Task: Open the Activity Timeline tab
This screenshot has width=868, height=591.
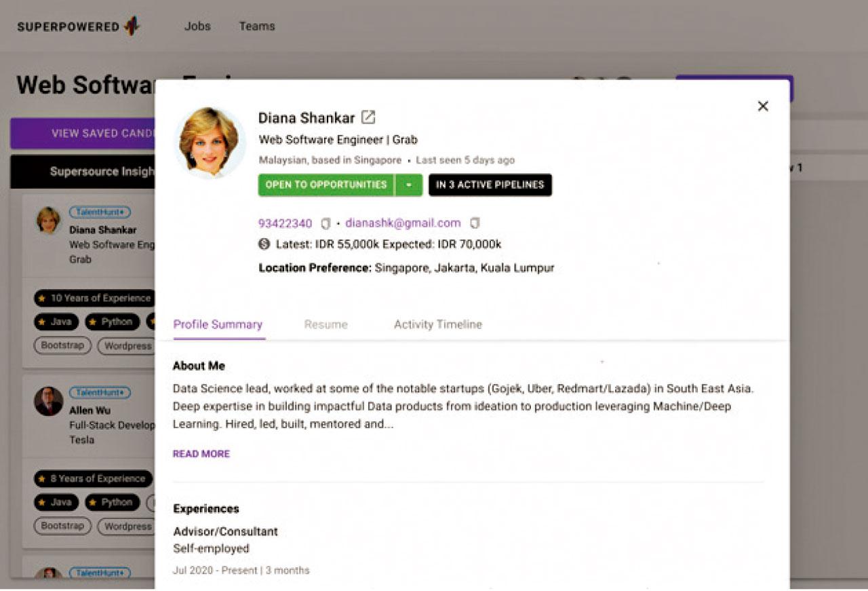Action: (x=437, y=324)
